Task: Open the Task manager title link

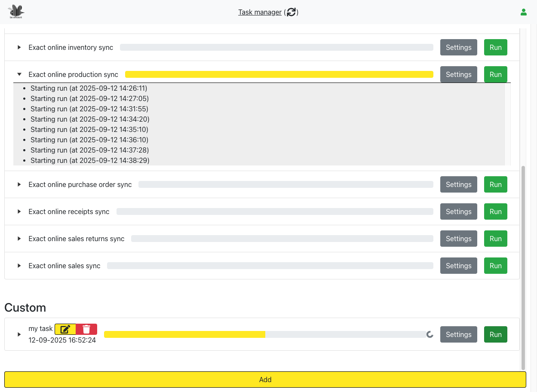Action: 260,12
